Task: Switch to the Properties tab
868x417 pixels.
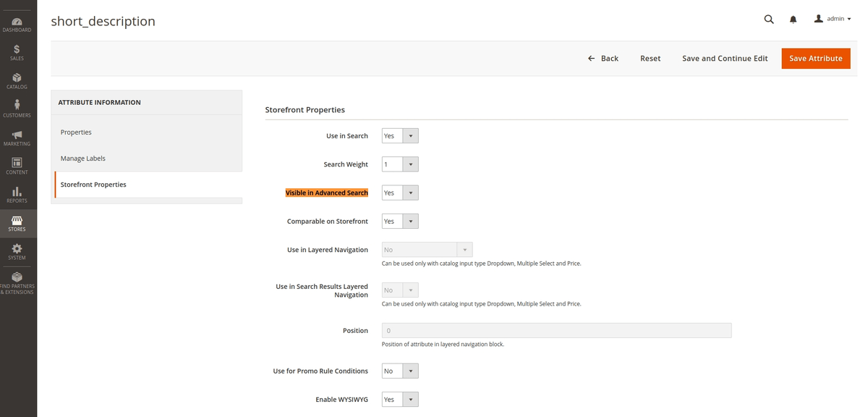Action: click(77, 132)
